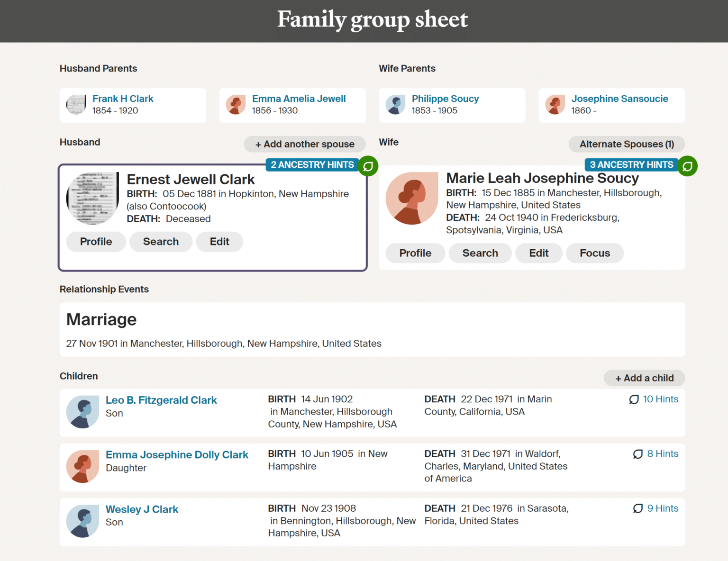Screen dimensions: 728x561
Task: Click the 2 Ancestry Hints badge for the husband
Action: coord(311,164)
